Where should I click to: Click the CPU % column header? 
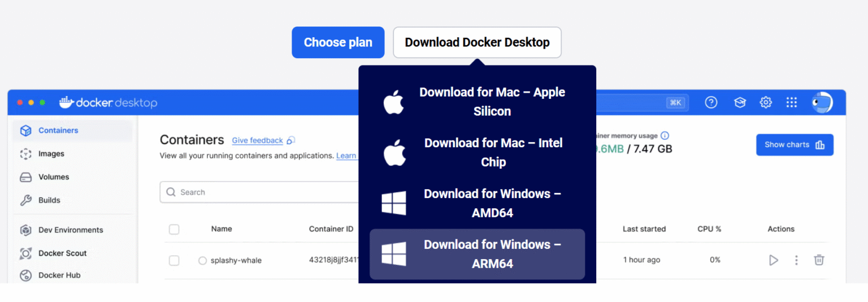pos(709,229)
